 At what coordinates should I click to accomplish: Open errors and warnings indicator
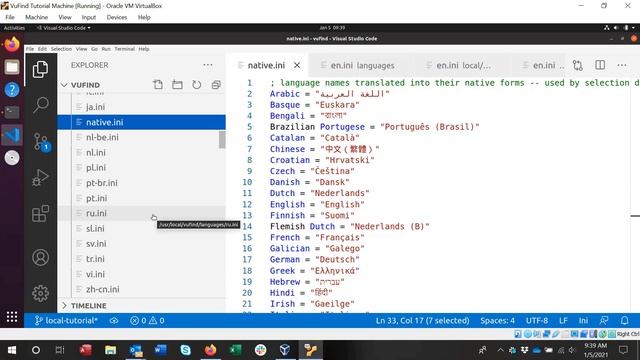[147, 320]
